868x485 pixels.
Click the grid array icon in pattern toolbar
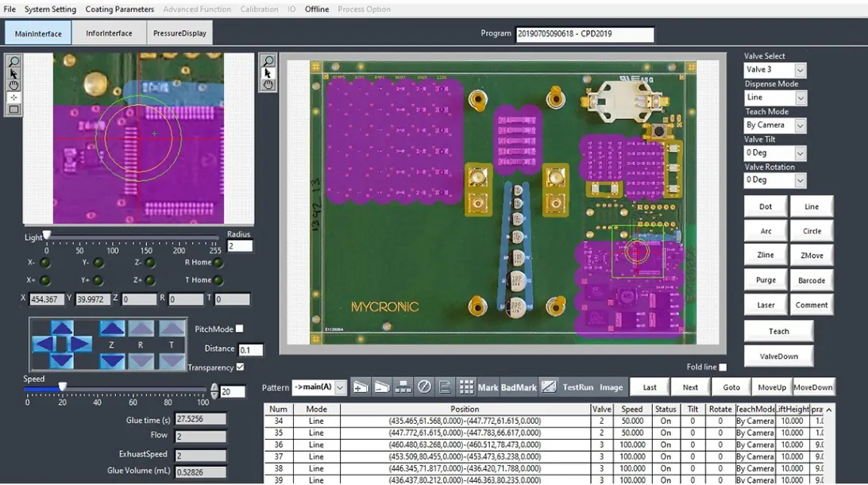[466, 387]
